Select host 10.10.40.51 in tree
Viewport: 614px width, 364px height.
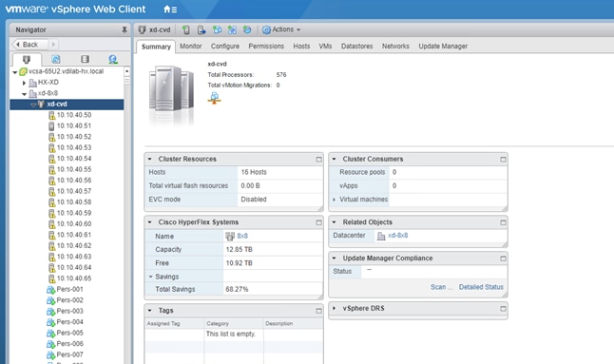pyautogui.click(x=74, y=126)
